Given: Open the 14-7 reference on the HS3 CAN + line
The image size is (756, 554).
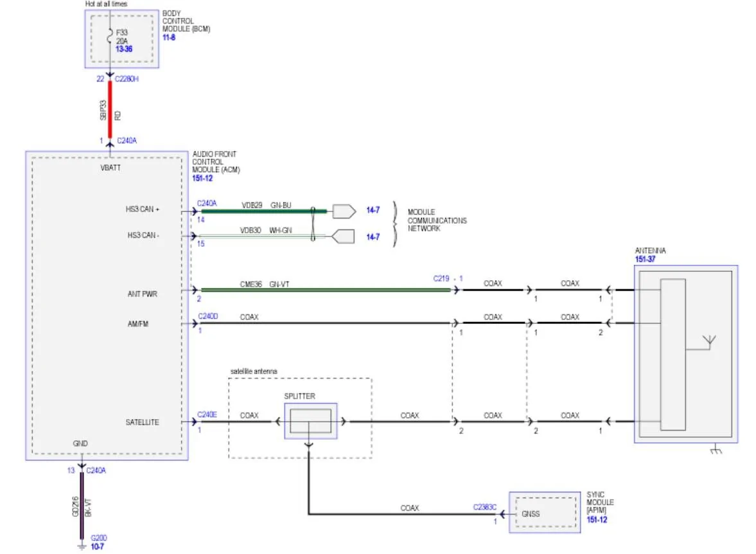Looking at the screenshot, I should [373, 210].
